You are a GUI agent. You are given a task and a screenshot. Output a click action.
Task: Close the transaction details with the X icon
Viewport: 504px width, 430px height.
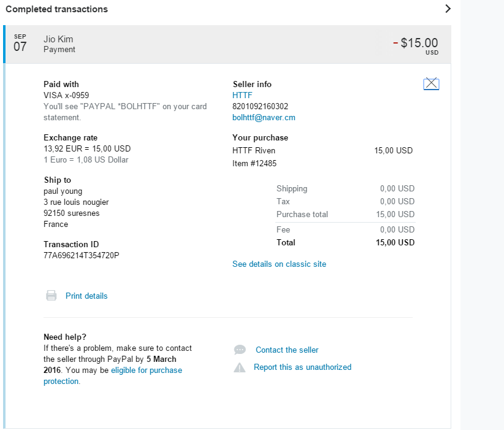(x=431, y=83)
